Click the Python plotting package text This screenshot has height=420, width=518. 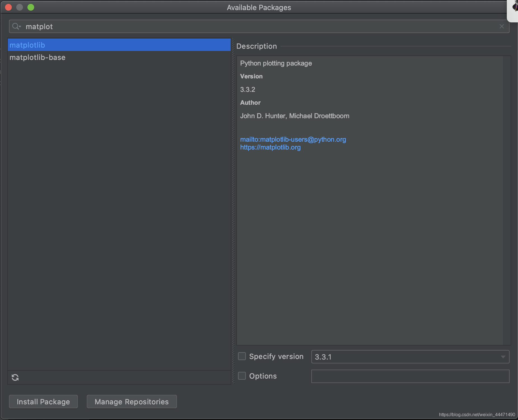pyautogui.click(x=276, y=63)
